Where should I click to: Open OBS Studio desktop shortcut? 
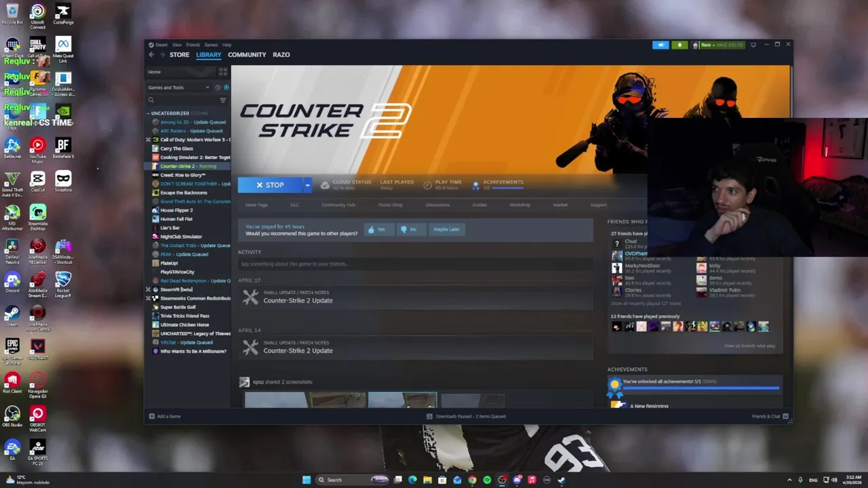(12, 416)
